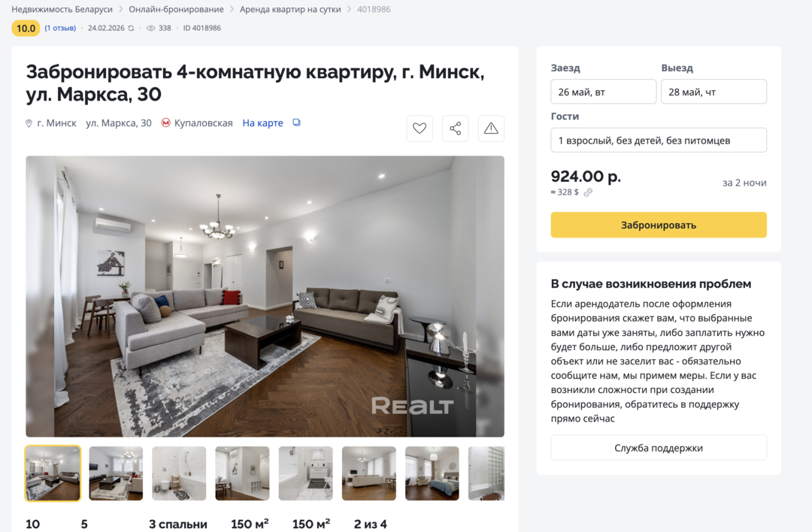This screenshot has width=812, height=532.
Task: Report listing via warning triangle icon
Action: pyautogui.click(x=491, y=128)
